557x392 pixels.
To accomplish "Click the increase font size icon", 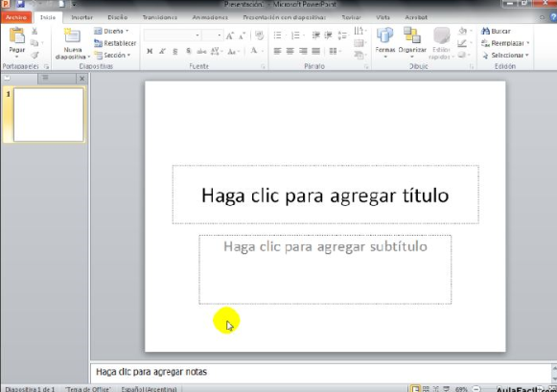I will [x=230, y=35].
